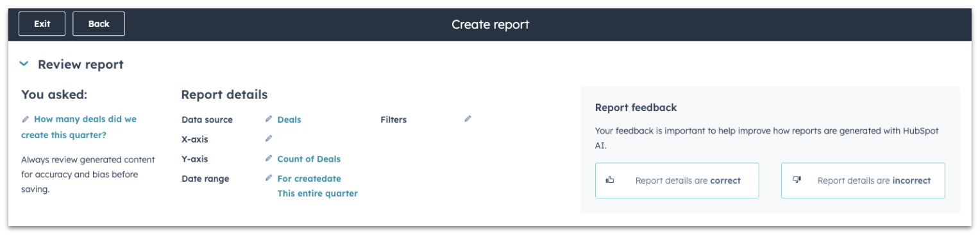This screenshot has height=235, width=980.
Task: Click the Y-axis pencil edit icon
Action: pyautogui.click(x=269, y=158)
